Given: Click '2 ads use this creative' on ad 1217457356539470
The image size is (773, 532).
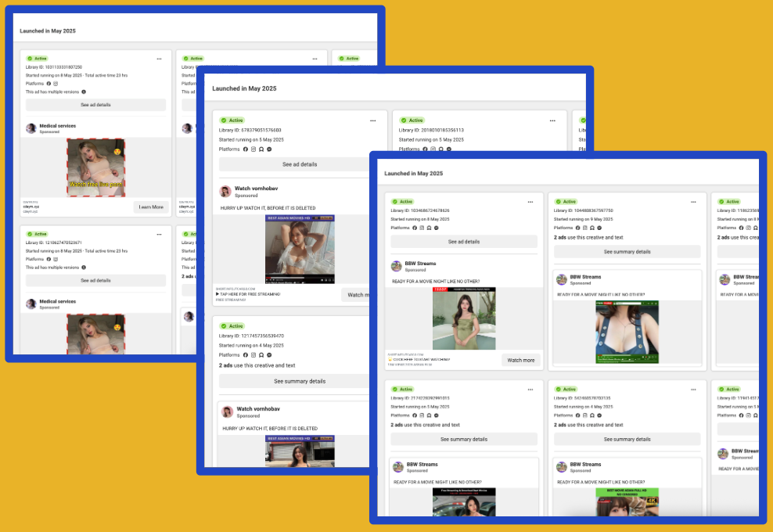Looking at the screenshot, I should (257, 365).
